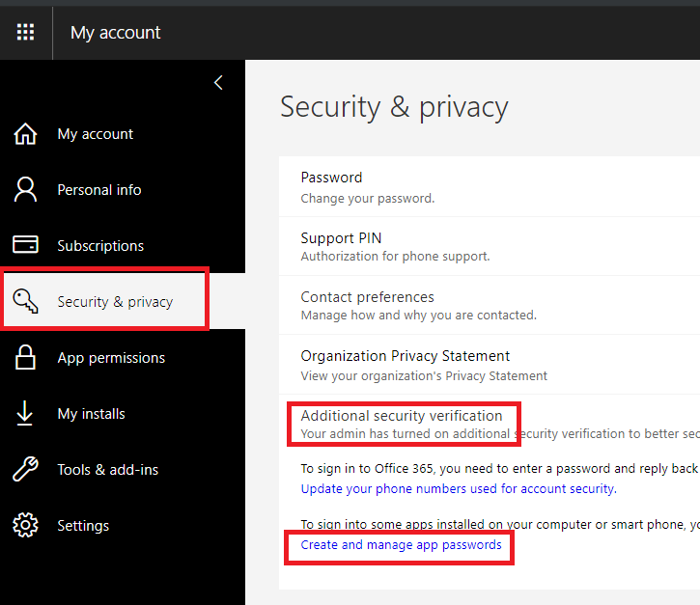
Task: Expand the Support PIN section
Action: click(x=490, y=247)
